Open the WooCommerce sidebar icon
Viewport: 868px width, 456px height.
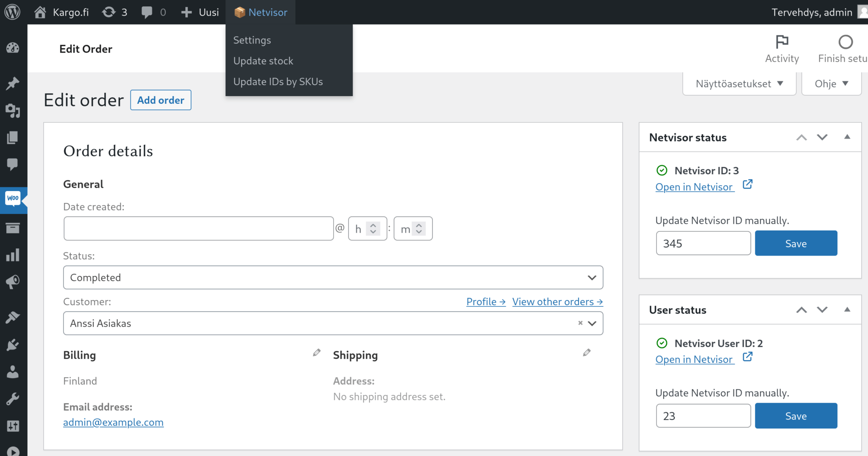coord(13,198)
